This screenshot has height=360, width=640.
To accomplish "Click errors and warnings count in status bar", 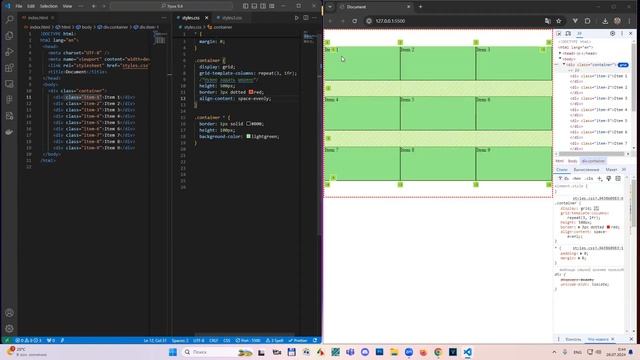I will click(x=28, y=340).
